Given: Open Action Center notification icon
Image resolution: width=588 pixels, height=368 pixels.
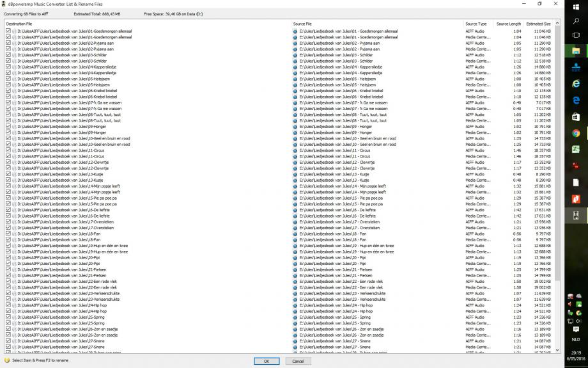Looking at the screenshot, I should (x=576, y=330).
